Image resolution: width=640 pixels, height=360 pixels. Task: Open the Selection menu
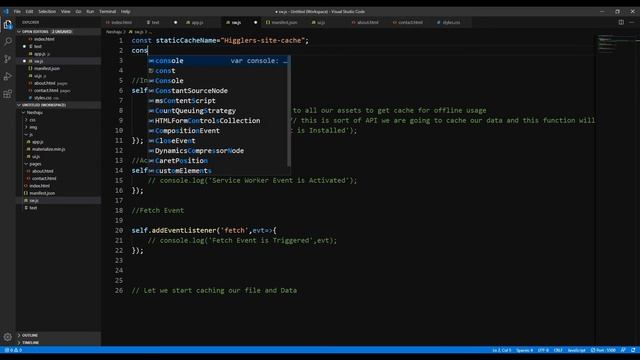pyautogui.click(x=47, y=11)
